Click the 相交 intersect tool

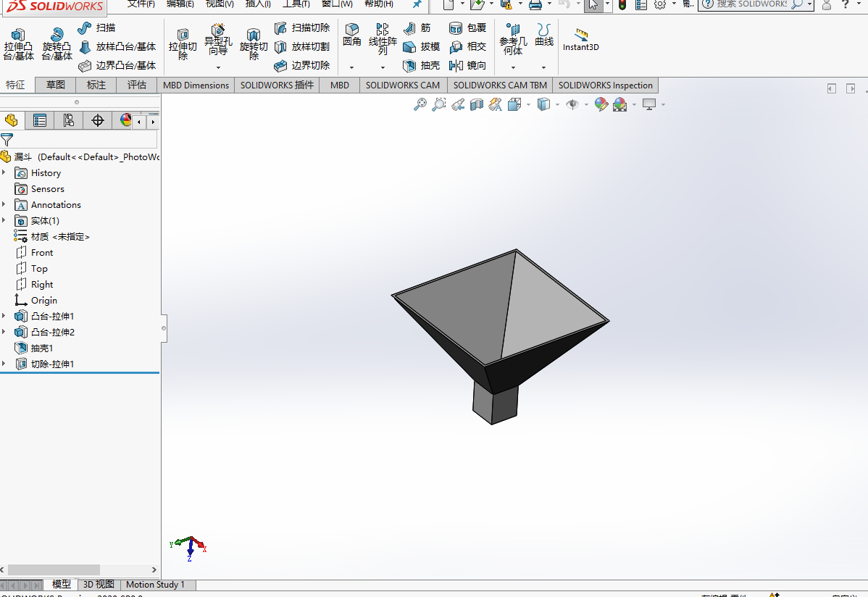(x=468, y=46)
